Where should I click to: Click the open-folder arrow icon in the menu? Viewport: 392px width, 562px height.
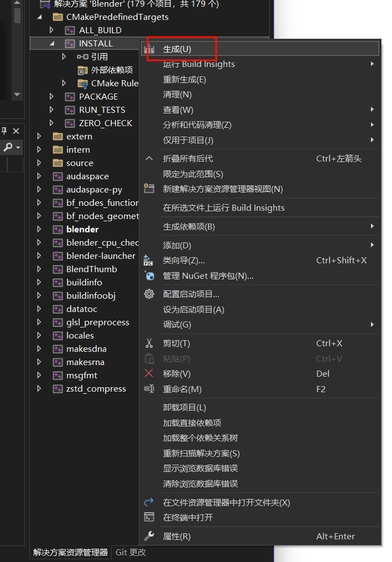149,502
